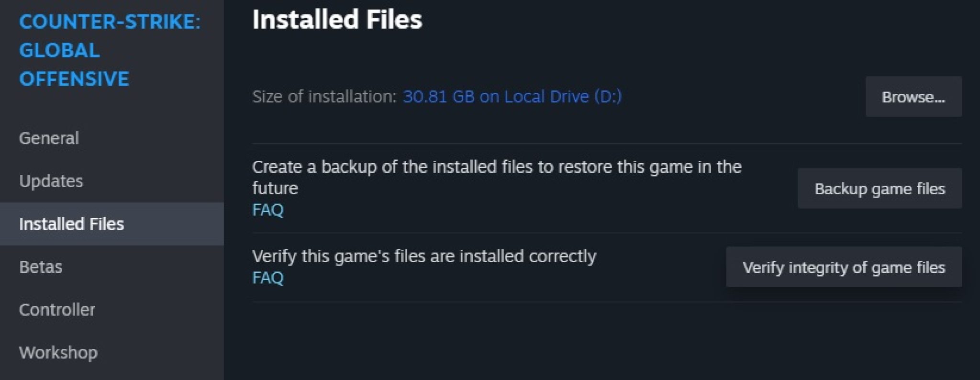Click Controller in the left sidebar

click(x=57, y=310)
